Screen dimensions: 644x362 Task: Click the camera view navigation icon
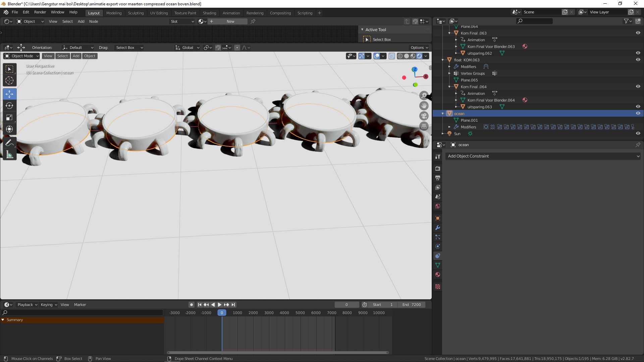pyautogui.click(x=424, y=116)
